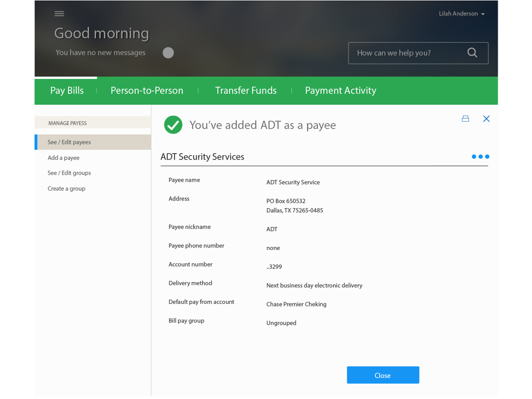
Task: Open the hamburger menu icon
Action: [59, 14]
